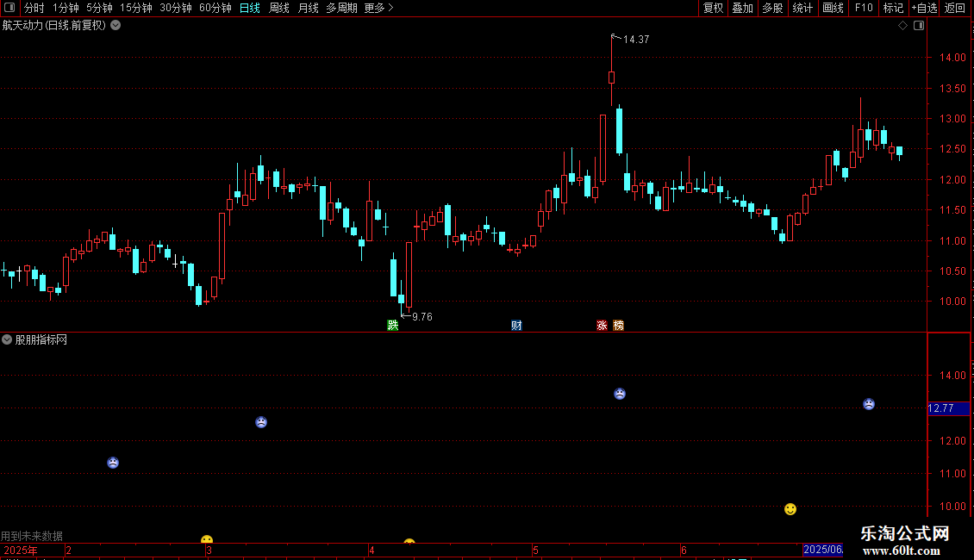Select the 周线 weekly period
Viewport: 974px width, 560px height.
(x=279, y=8)
